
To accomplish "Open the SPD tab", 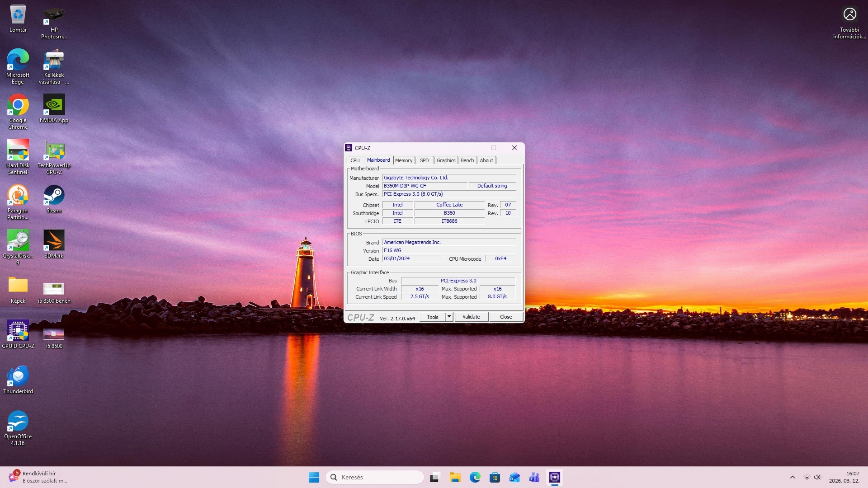I will [x=424, y=160].
